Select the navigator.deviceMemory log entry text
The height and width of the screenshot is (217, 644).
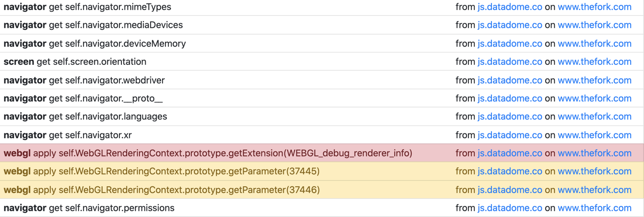[94, 44]
